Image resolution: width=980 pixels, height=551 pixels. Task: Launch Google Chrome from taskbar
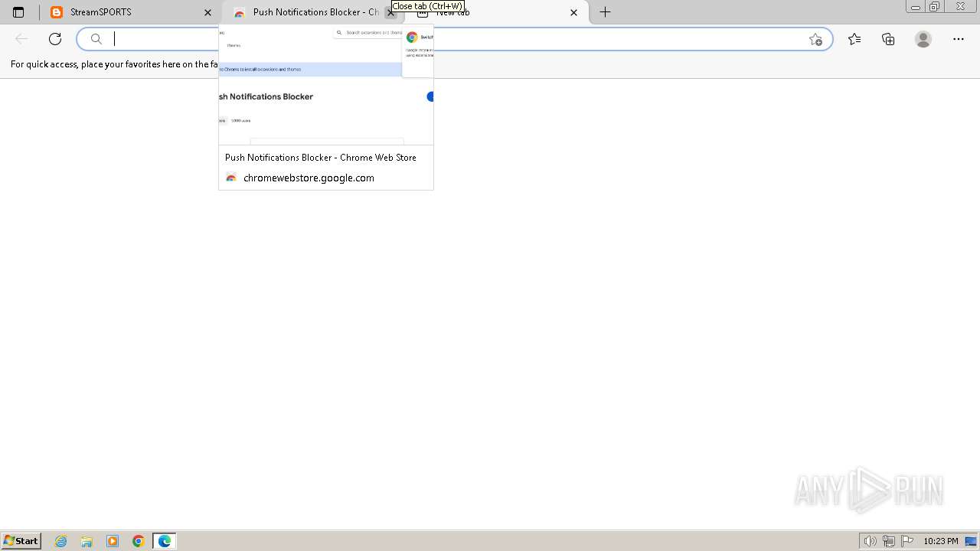pos(139,541)
